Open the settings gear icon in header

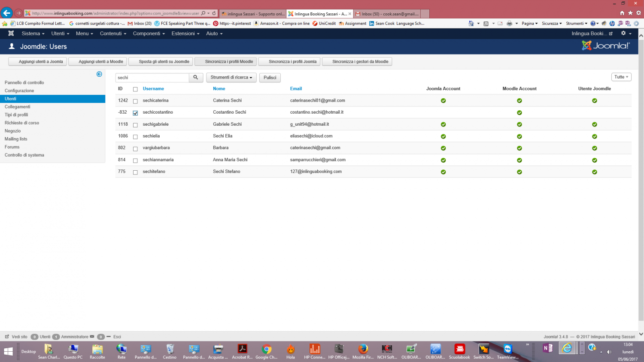click(x=623, y=33)
